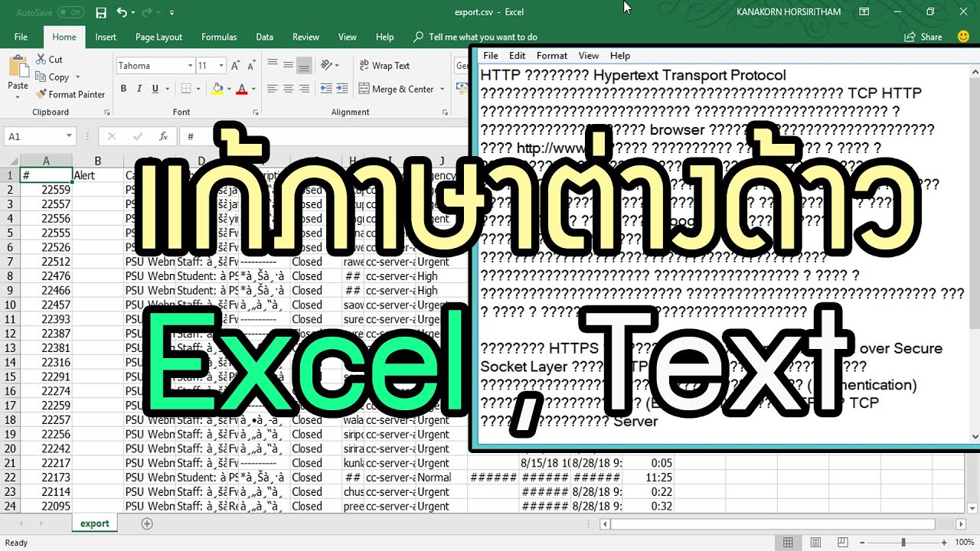Open the File tab in Excel
980x551 pixels.
[21, 37]
